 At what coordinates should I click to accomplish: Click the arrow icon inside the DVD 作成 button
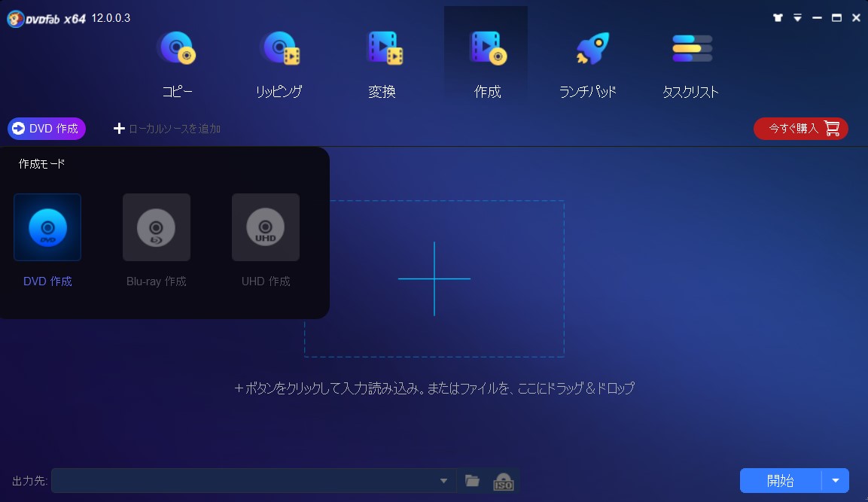pyautogui.click(x=18, y=129)
